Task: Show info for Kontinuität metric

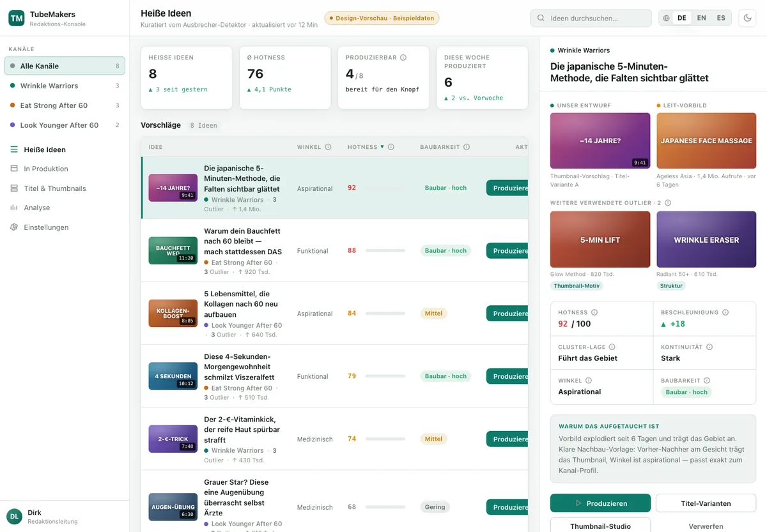Action: pyautogui.click(x=709, y=347)
